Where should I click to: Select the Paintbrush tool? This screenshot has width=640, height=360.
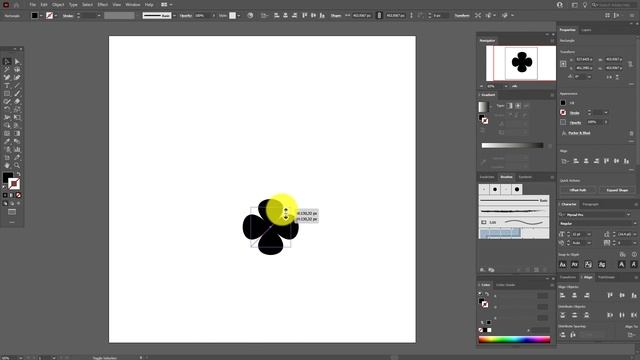17,93
